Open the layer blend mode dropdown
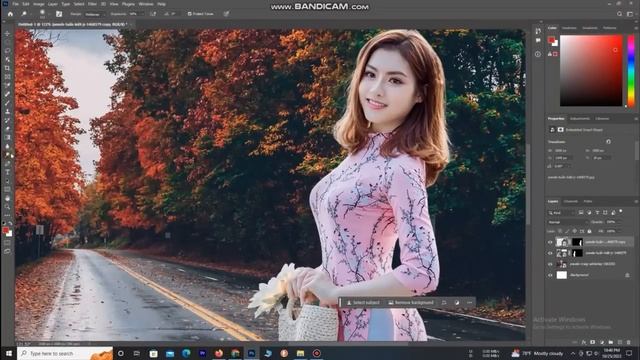The image size is (640, 360). tap(567, 222)
